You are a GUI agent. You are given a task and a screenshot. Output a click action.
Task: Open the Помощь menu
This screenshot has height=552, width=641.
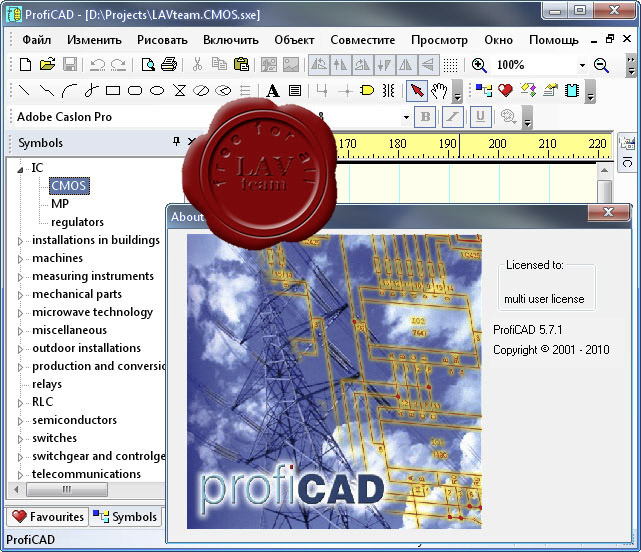[x=554, y=40]
